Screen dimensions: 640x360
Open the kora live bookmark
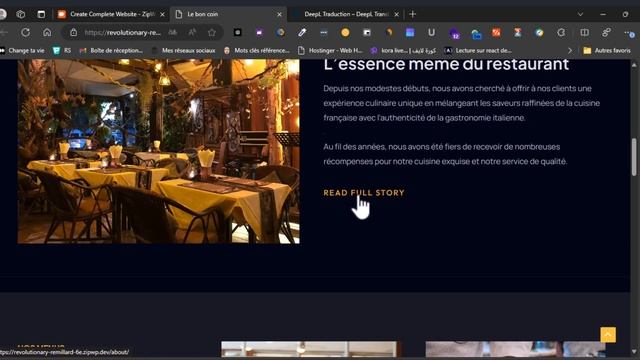point(403,51)
